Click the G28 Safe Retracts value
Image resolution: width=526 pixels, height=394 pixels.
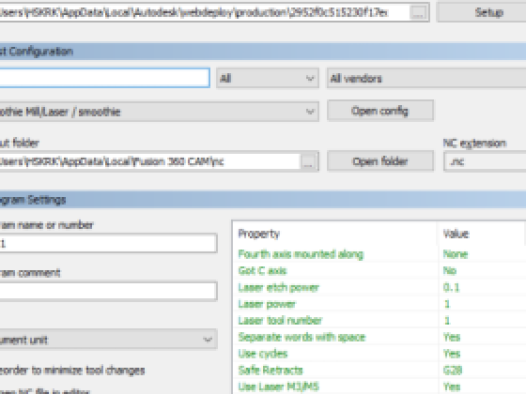coord(452,370)
